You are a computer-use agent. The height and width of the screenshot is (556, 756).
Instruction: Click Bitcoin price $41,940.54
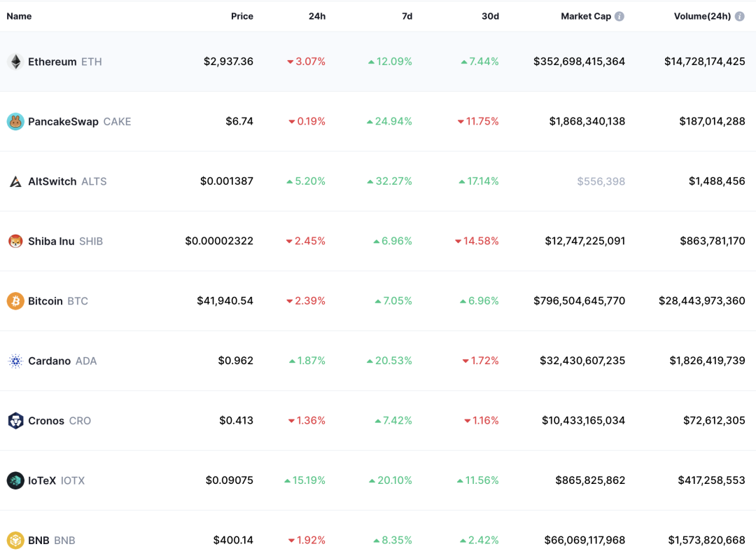click(225, 301)
